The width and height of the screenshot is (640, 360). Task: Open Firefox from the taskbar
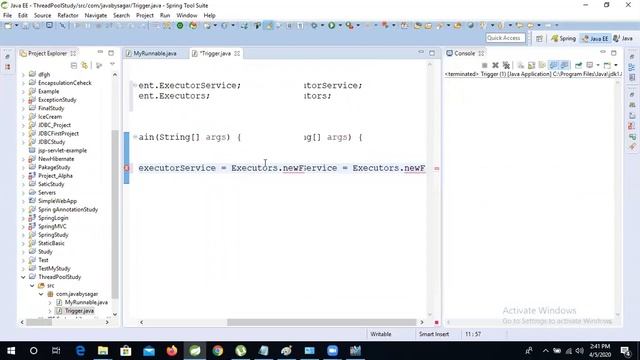click(x=172, y=351)
